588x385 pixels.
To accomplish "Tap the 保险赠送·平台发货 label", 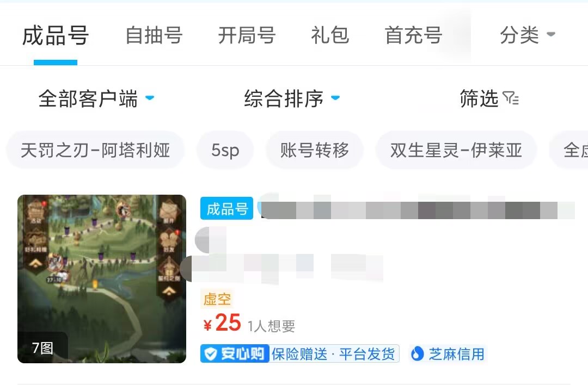I will pos(333,354).
